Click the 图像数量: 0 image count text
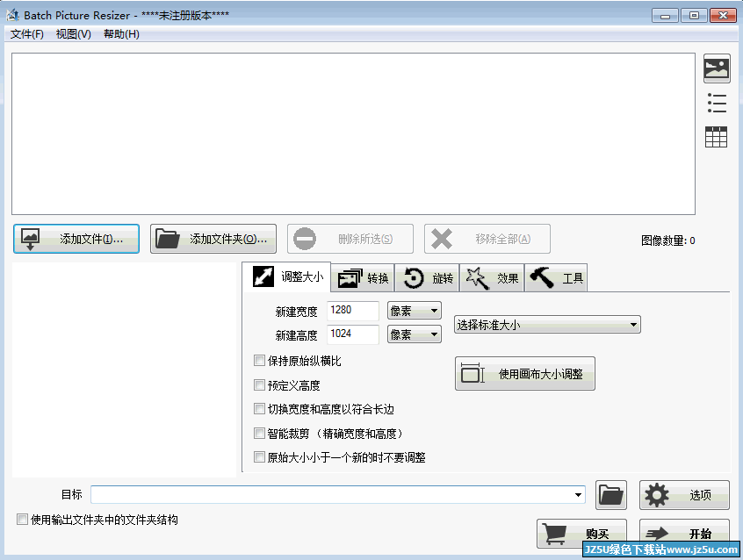The height and width of the screenshot is (560, 743). [x=667, y=241]
